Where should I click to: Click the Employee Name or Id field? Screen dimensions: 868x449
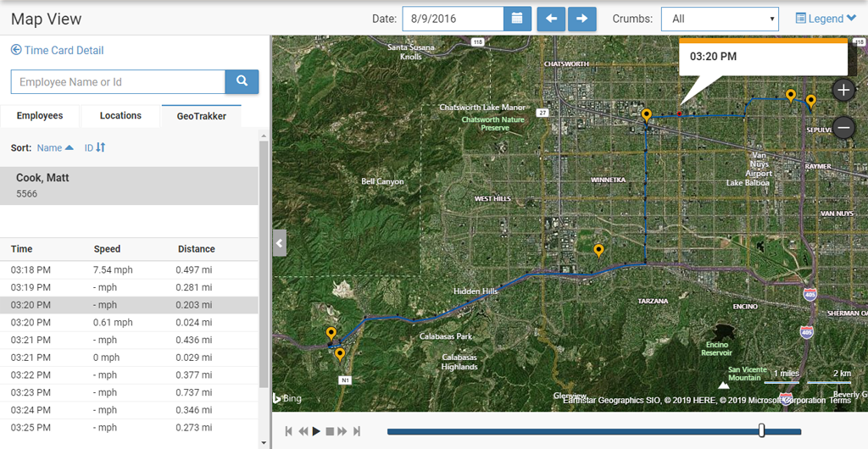118,82
